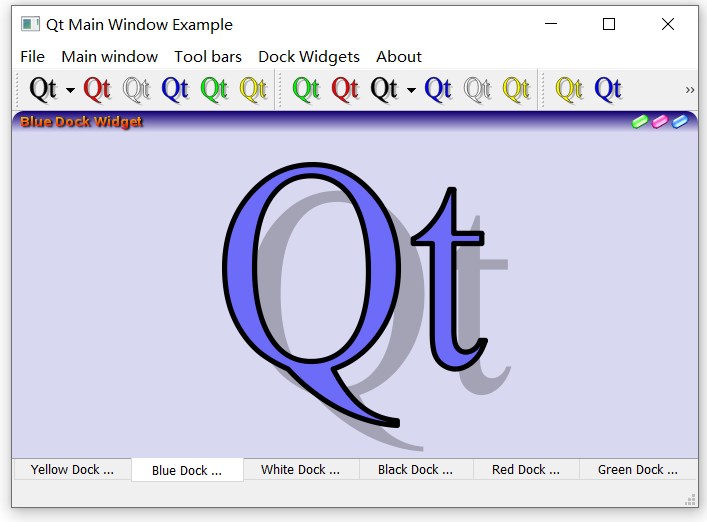Minimize the Qt Main Window Example window
707x522 pixels.
[x=551, y=24]
